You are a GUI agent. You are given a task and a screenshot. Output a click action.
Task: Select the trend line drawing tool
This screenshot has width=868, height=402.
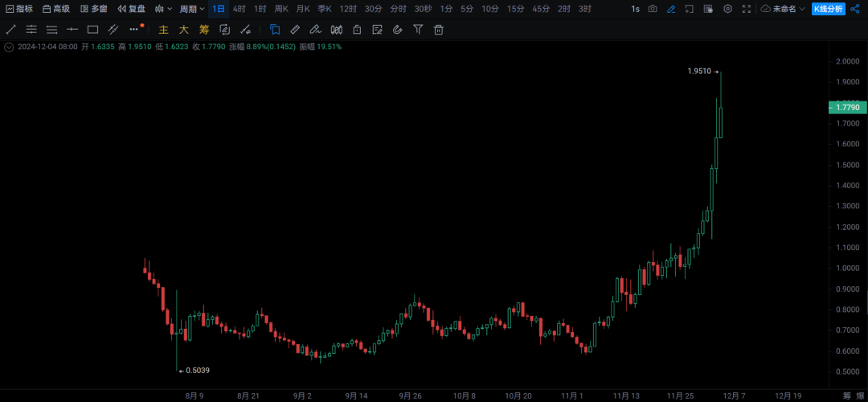tap(11, 30)
